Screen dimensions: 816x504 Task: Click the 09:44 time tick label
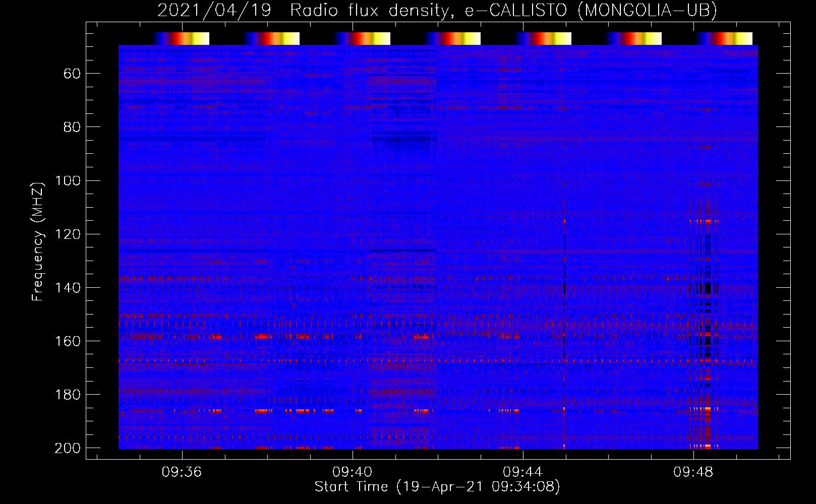point(523,472)
